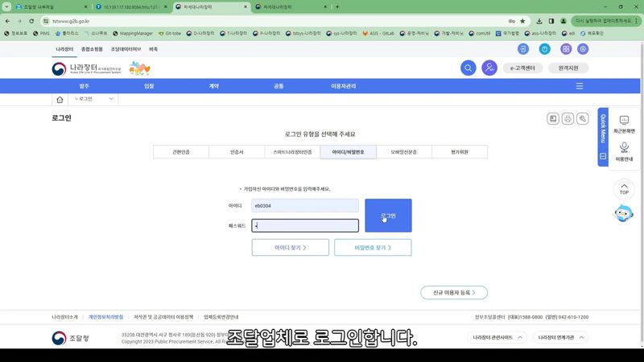Select the 스마트나라장터인증 login tab
644x362 pixels.
292,152
